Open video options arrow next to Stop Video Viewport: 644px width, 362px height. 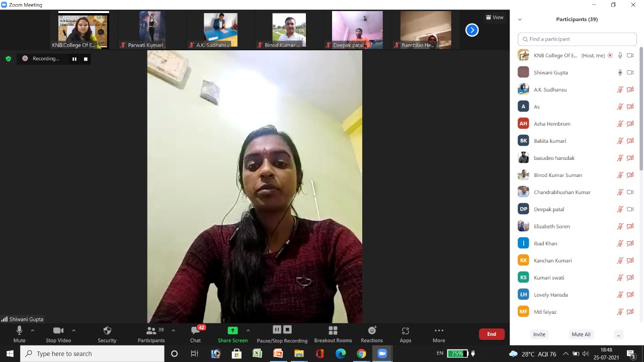[73, 330]
